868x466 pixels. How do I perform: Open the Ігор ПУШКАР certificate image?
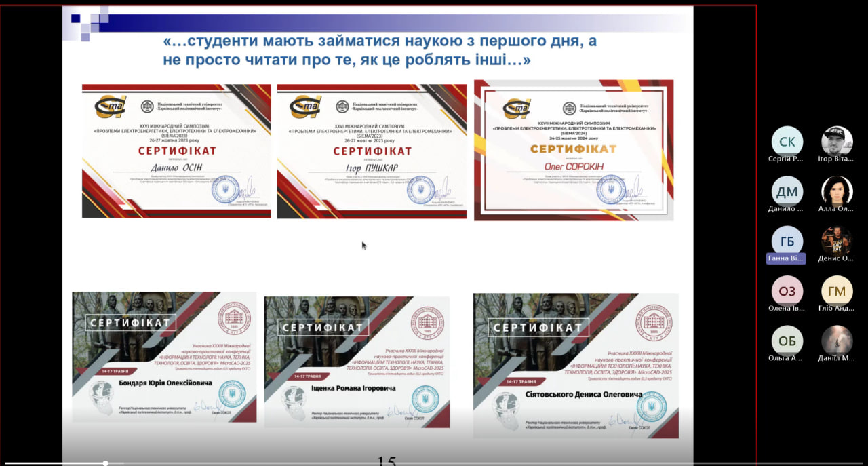[x=372, y=151]
